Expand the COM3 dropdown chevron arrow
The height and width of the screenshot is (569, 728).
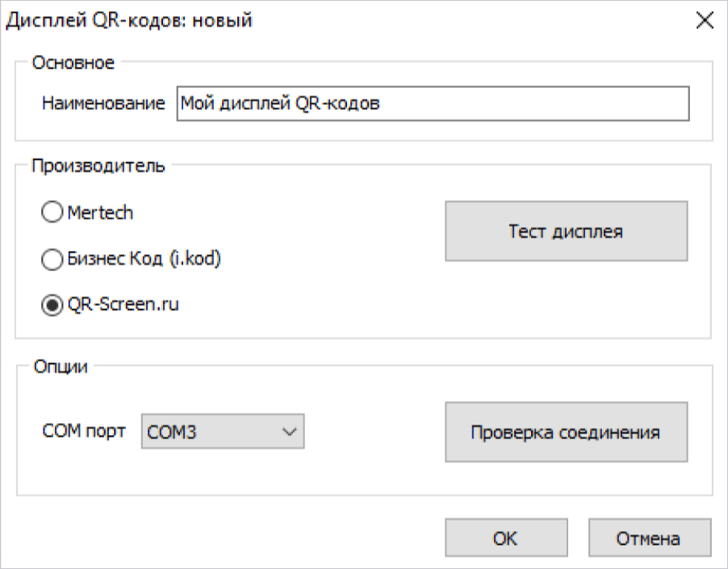tap(289, 432)
